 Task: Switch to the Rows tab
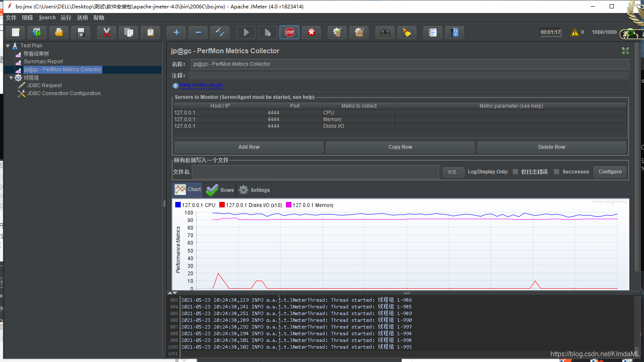coord(220,190)
